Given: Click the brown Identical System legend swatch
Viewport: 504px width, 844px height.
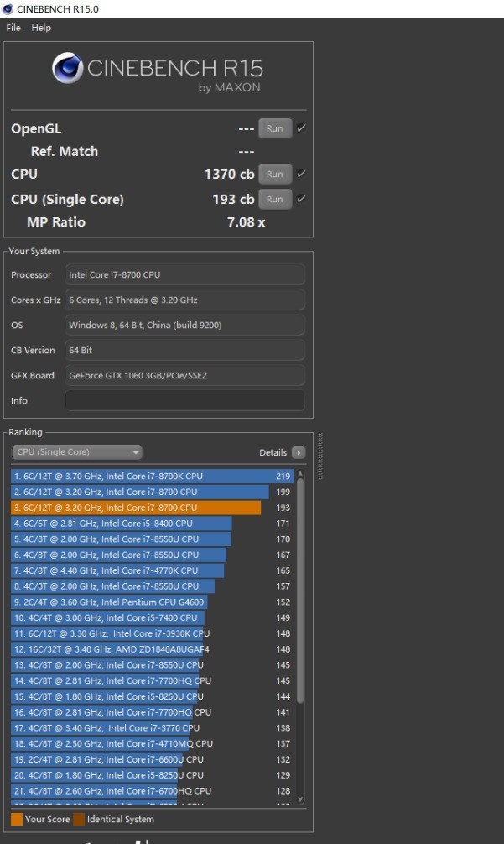Looking at the screenshot, I should 79,819.
